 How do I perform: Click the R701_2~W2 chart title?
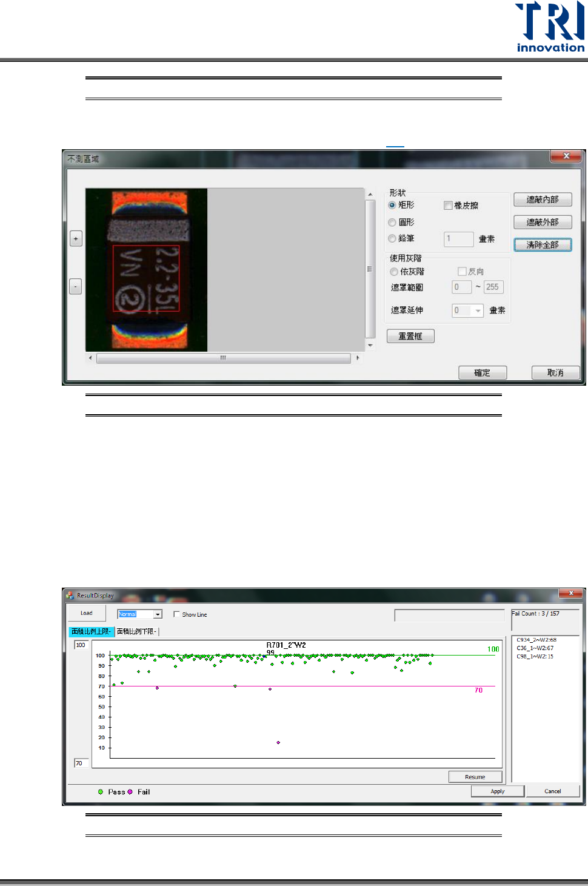pos(286,645)
